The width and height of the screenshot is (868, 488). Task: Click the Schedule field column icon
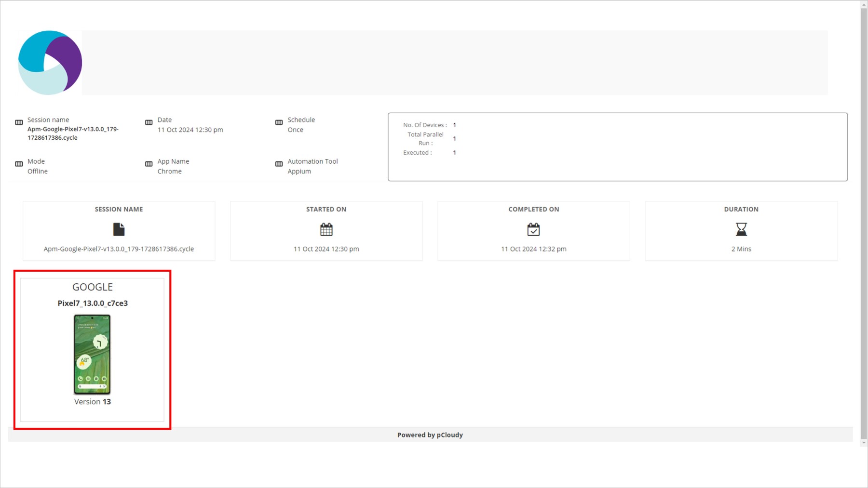(x=279, y=122)
